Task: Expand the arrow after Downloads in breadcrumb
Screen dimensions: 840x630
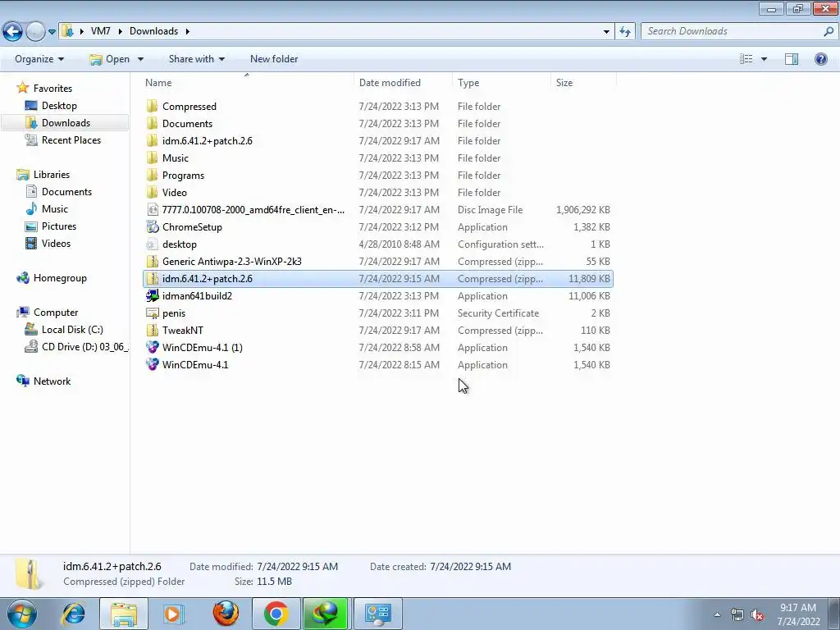Action: 188,32
